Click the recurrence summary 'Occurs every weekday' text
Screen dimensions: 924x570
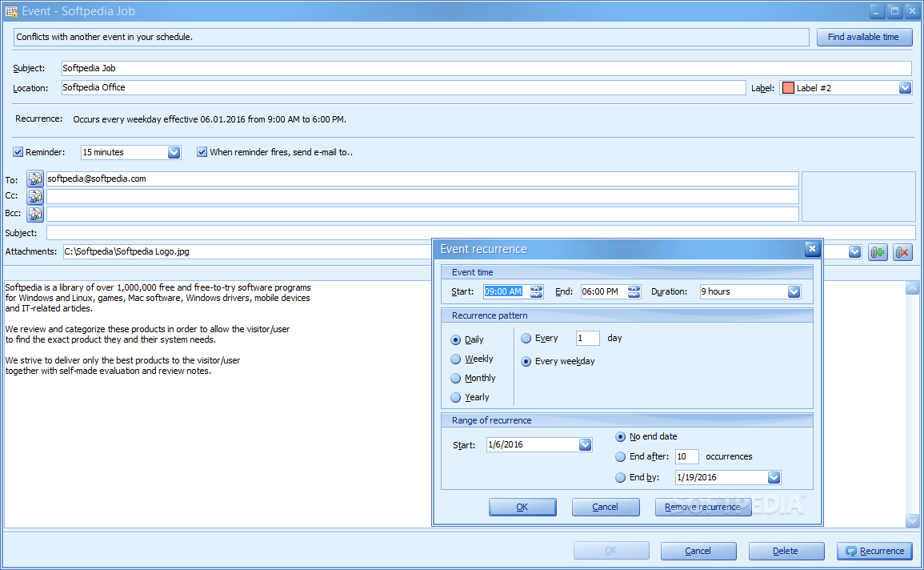coord(209,119)
